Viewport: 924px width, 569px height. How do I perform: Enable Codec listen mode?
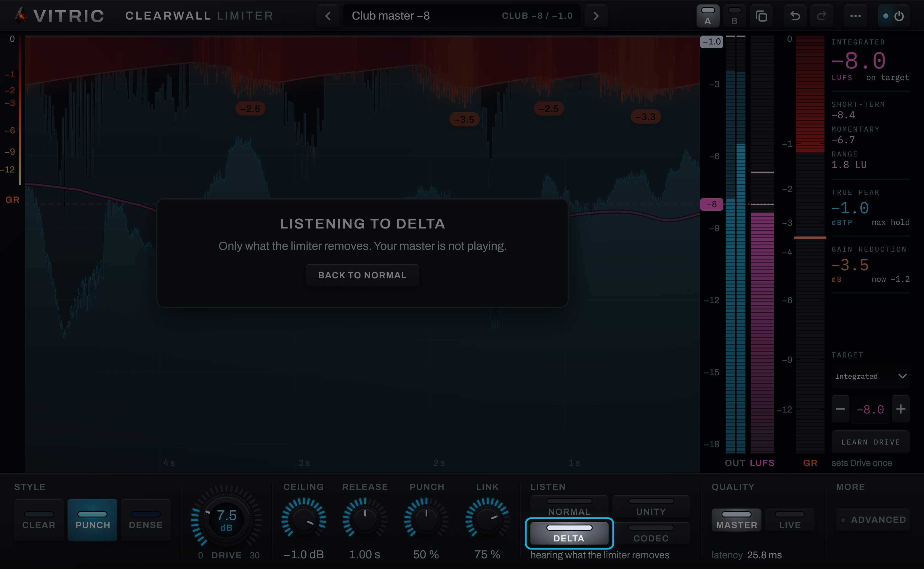tap(651, 533)
